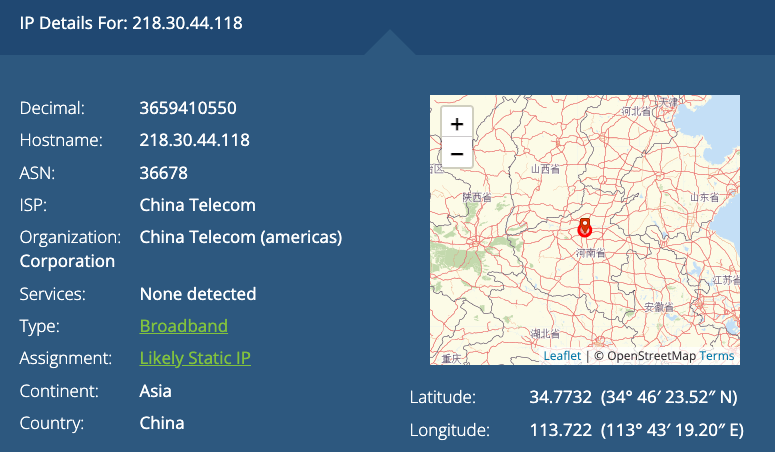Click the decimal value 3659410550

[188, 108]
